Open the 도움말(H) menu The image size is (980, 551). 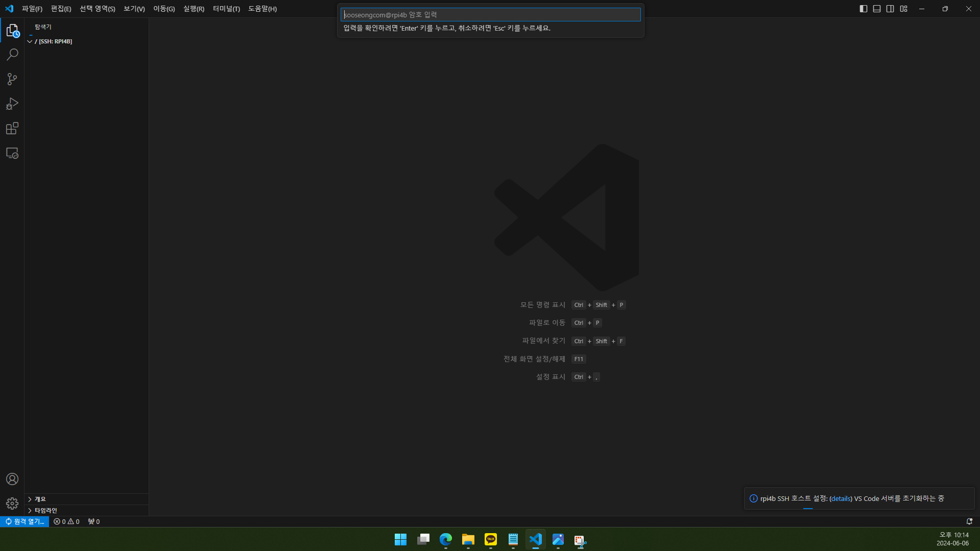pyautogui.click(x=262, y=9)
